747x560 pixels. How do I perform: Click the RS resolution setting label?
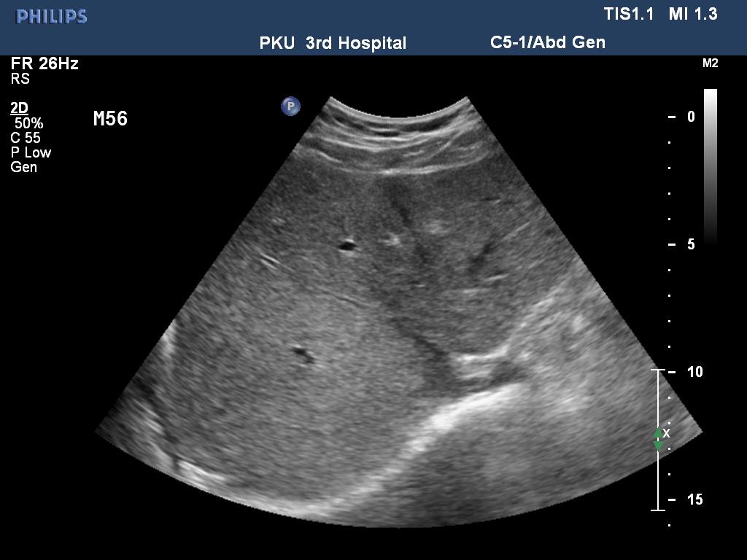point(20,79)
